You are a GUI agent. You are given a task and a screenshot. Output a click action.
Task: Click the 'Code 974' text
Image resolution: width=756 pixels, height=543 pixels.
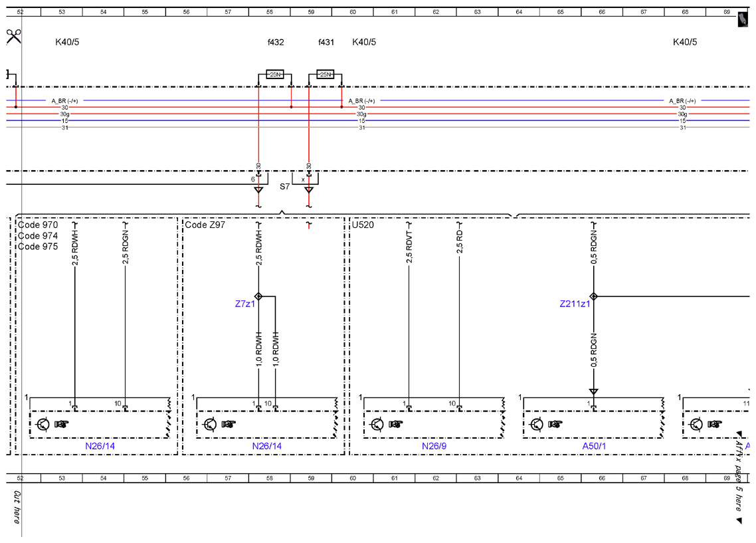38,236
